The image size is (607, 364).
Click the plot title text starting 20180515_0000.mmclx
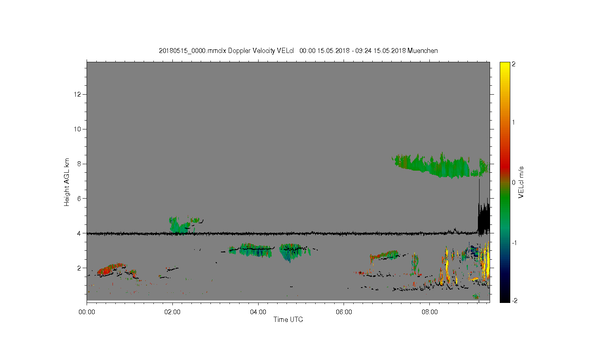[298, 51]
